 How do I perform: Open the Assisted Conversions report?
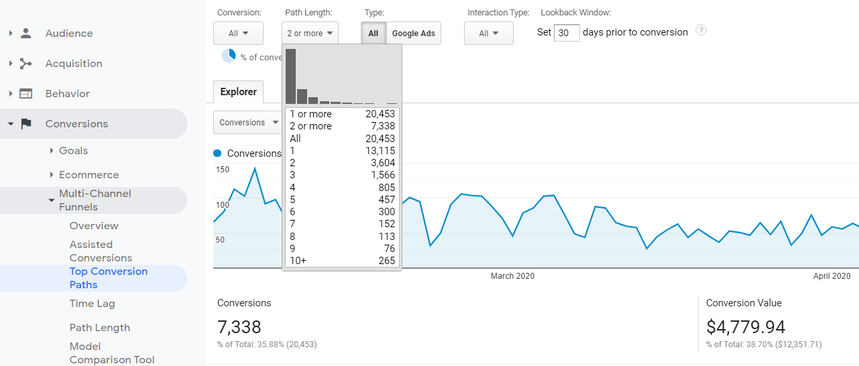[x=101, y=251]
